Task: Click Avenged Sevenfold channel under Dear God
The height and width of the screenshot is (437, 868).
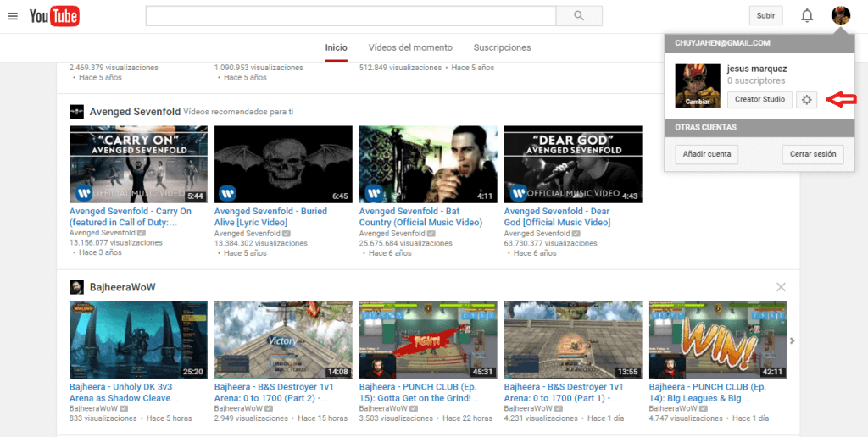Action: coord(537,234)
